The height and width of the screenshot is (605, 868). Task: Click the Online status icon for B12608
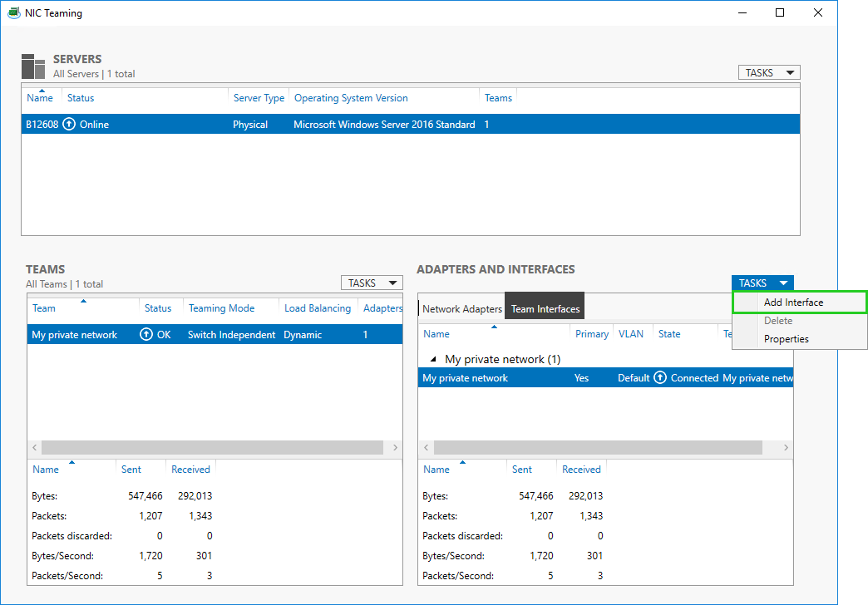click(69, 125)
